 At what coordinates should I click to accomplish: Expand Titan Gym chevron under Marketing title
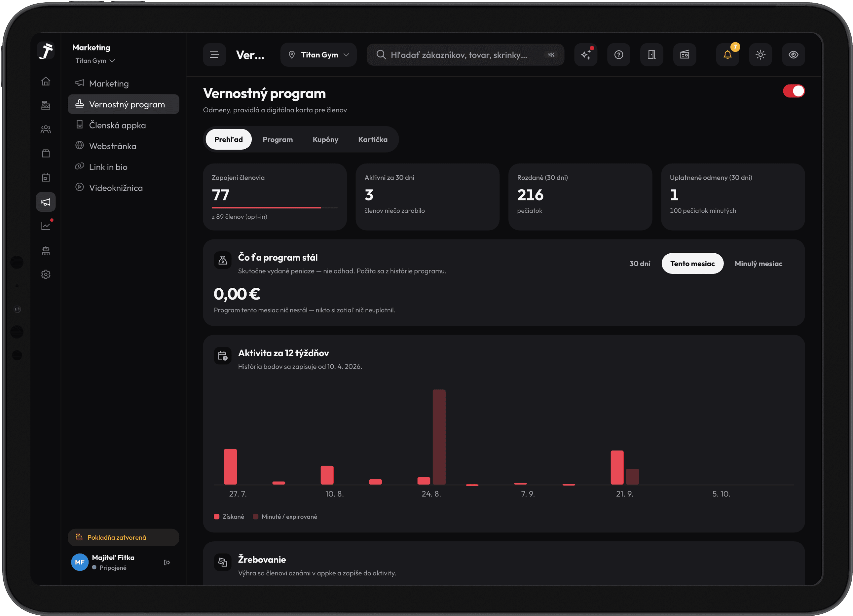tap(112, 61)
